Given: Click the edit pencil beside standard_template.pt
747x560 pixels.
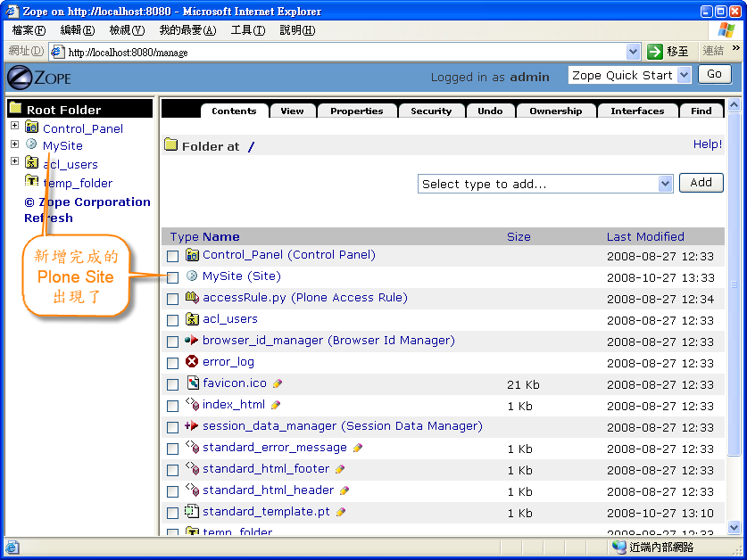Looking at the screenshot, I should [x=341, y=513].
